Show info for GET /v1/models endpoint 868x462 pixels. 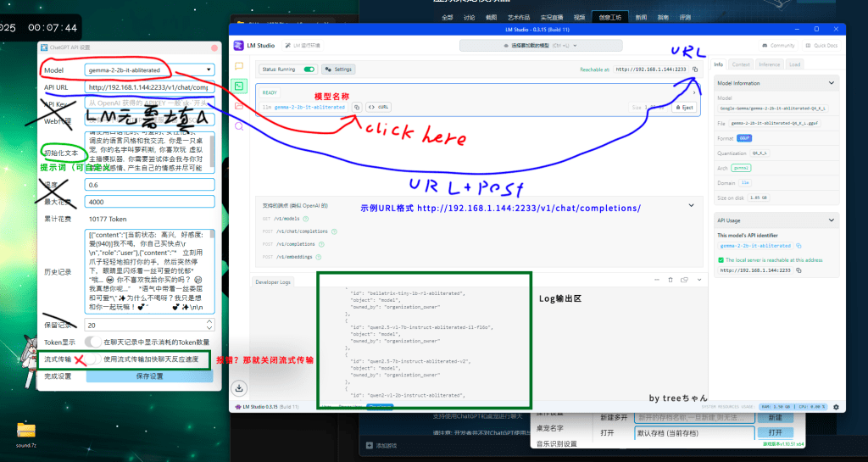(306, 219)
